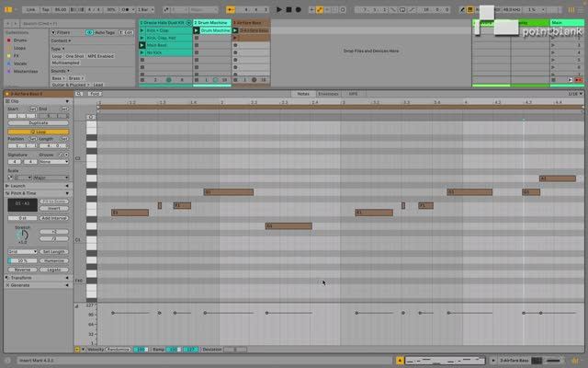Select the Main track header
Image resolution: width=588 pixels, height=368 pixels.
coord(567,23)
